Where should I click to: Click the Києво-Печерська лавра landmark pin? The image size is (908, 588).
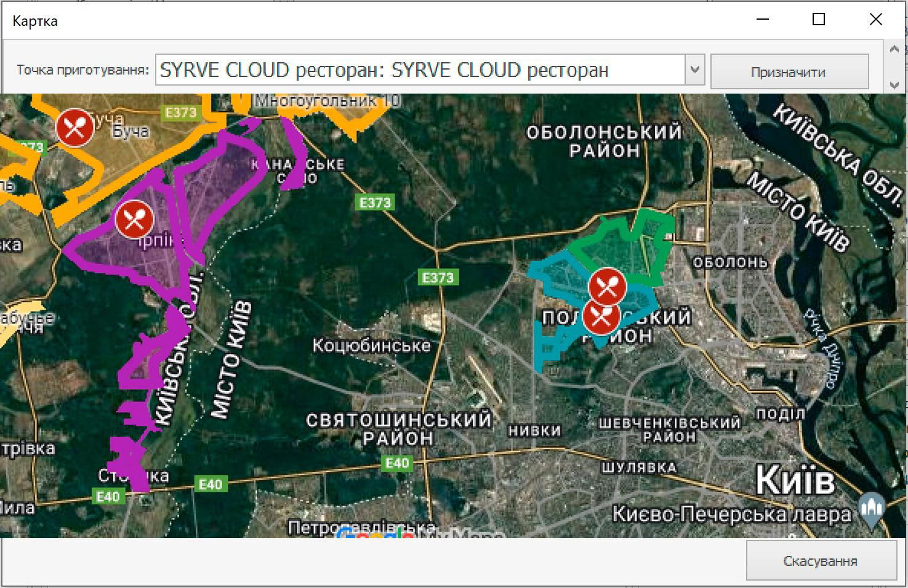tap(871, 509)
